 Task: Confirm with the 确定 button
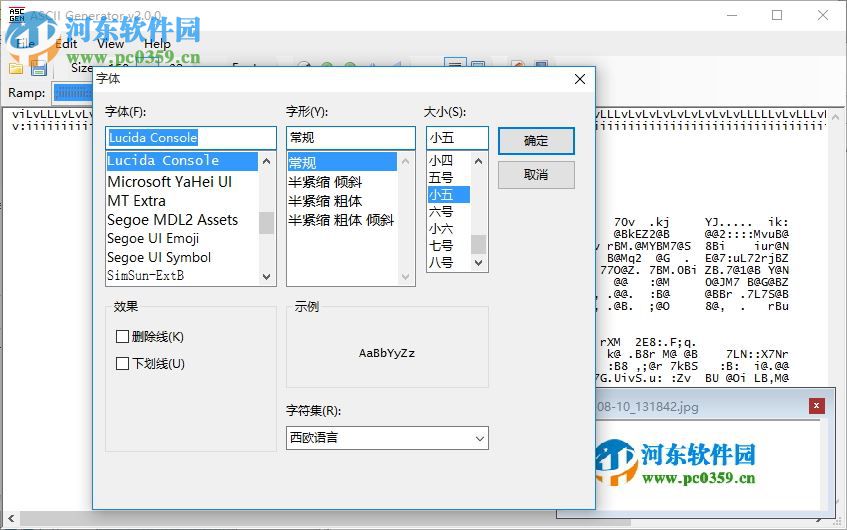(x=536, y=141)
